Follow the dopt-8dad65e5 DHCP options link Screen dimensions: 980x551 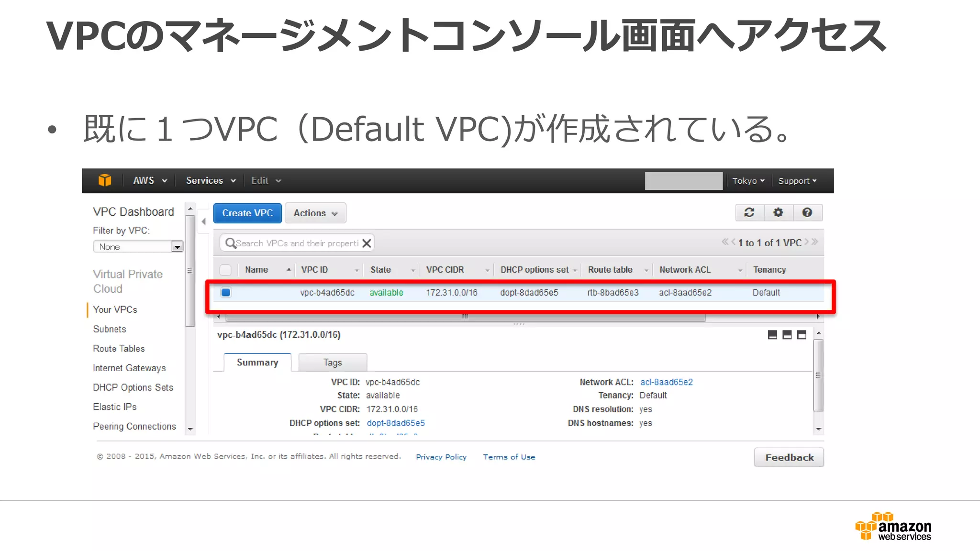396,423
